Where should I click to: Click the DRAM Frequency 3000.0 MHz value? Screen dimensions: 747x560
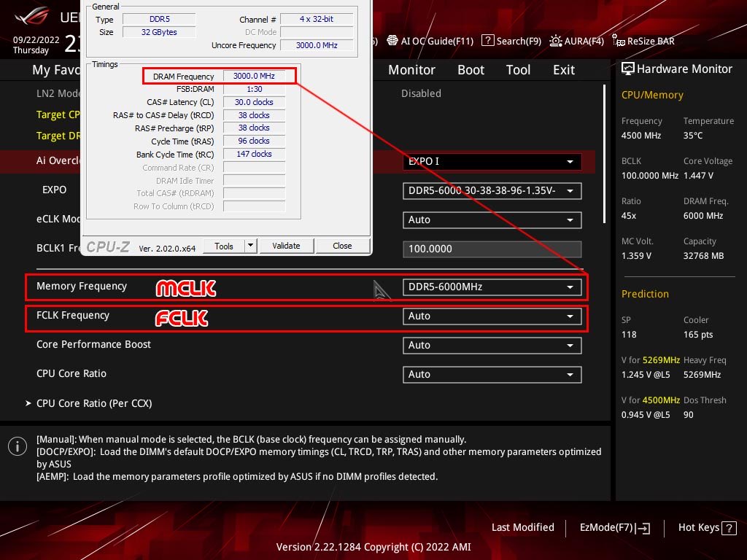(254, 76)
